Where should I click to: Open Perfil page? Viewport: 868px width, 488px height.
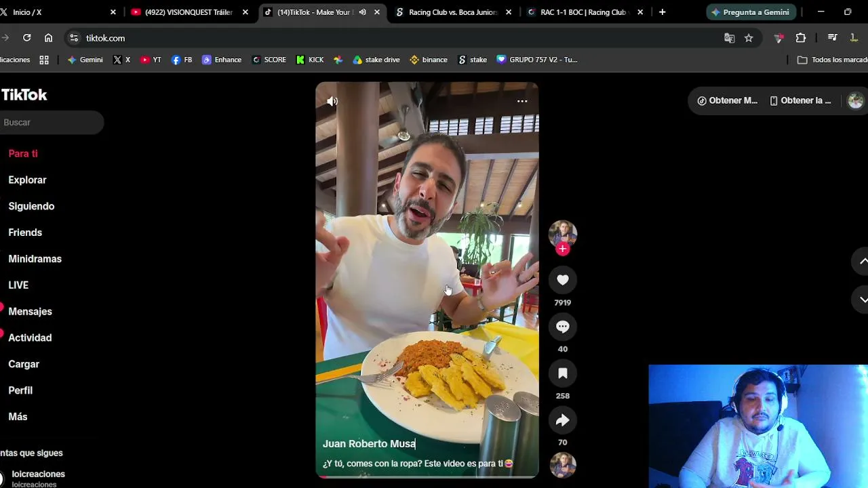tap(20, 390)
